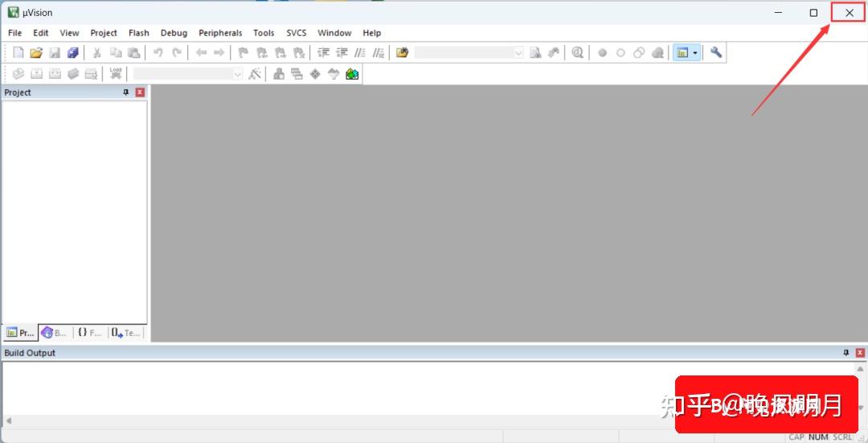Close the Project panel
Screen dimensions: 868x443
pos(140,92)
